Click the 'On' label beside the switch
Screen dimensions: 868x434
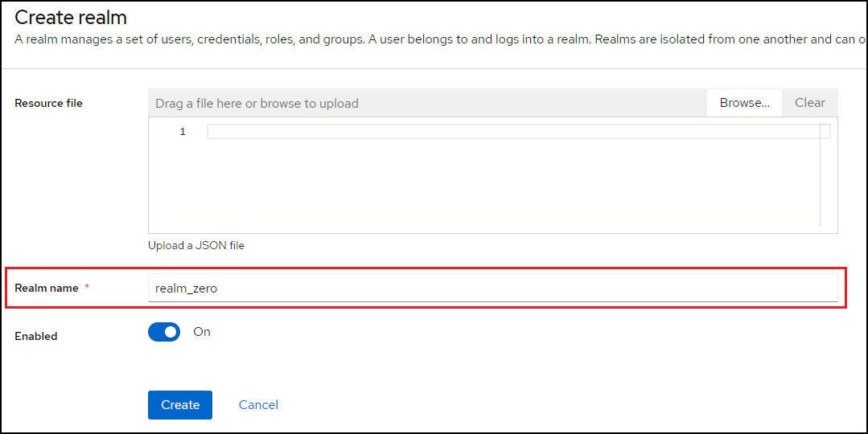[x=201, y=332]
